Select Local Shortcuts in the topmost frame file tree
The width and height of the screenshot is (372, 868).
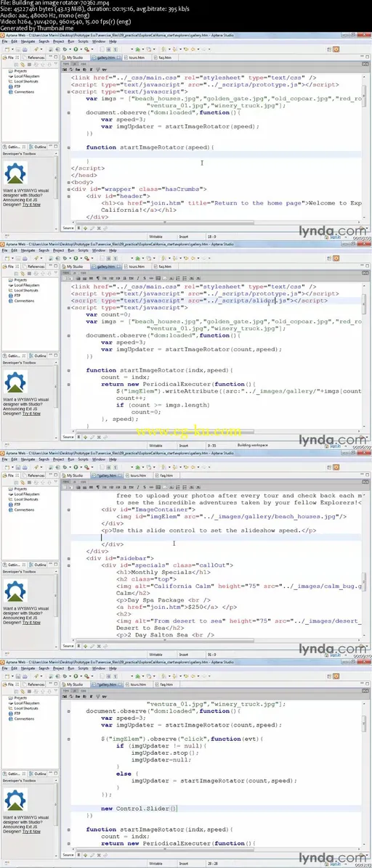(25, 82)
